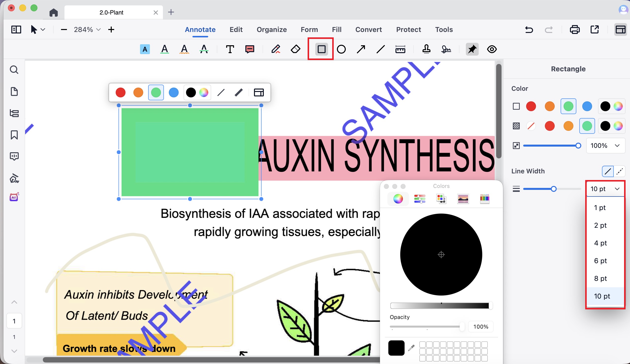
Task: Pick red border color in Rectangle panel
Action: coord(531,106)
